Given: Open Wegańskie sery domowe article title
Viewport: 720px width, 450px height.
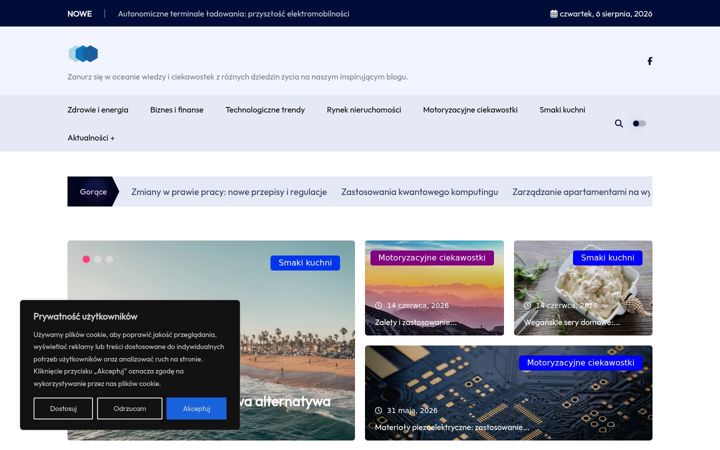Looking at the screenshot, I should click(x=572, y=322).
